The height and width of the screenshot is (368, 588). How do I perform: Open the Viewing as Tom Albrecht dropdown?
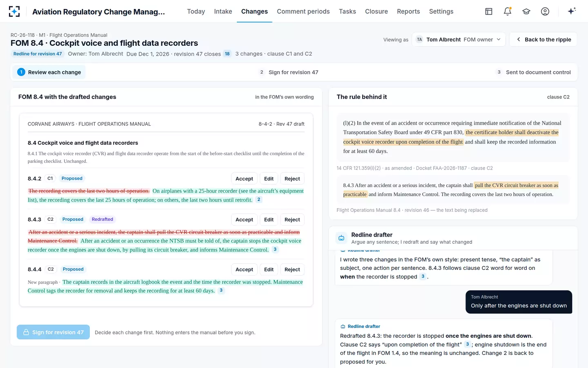459,40
